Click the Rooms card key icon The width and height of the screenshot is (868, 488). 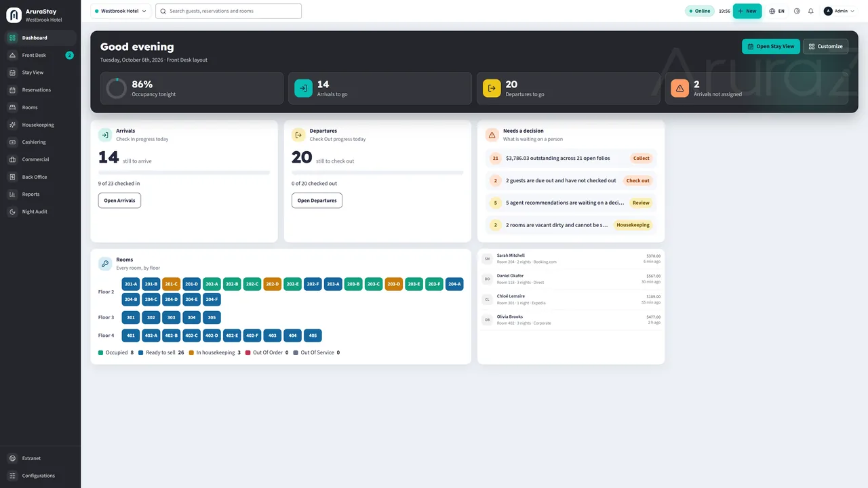[105, 264]
